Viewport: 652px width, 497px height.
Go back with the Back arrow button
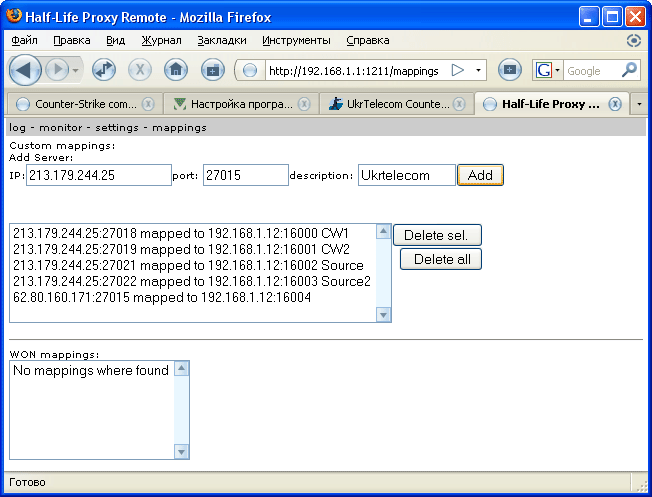pyautogui.click(x=25, y=70)
